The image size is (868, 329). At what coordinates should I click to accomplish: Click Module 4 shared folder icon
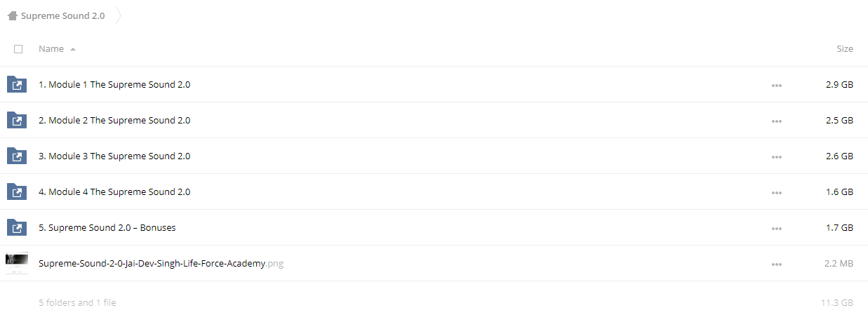17,192
